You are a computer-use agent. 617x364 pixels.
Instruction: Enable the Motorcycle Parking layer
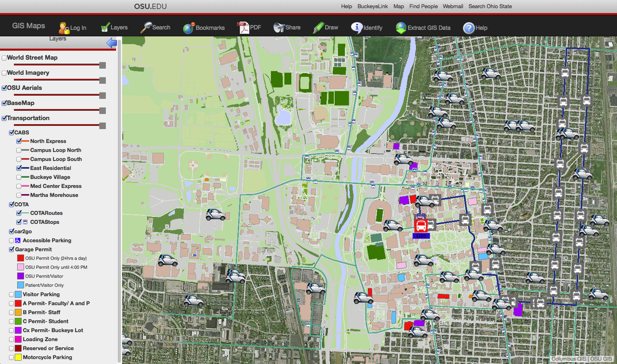(x=11, y=357)
